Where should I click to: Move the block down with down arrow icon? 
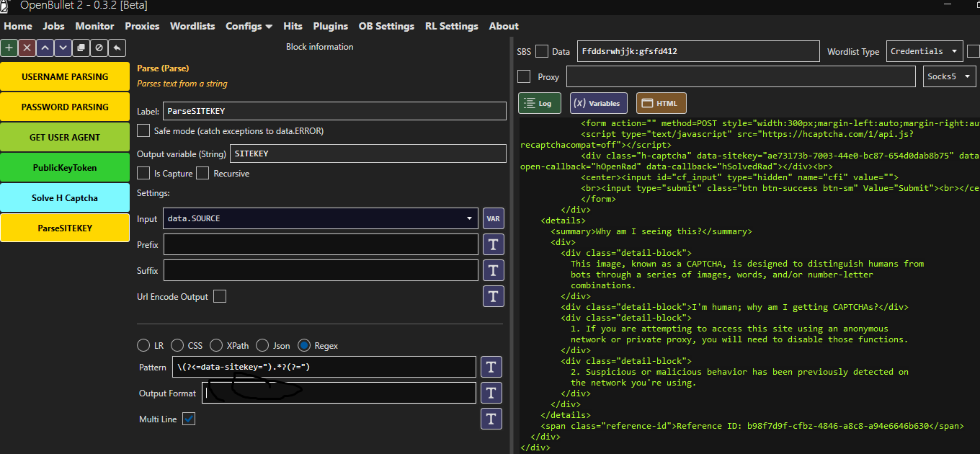pyautogui.click(x=63, y=48)
